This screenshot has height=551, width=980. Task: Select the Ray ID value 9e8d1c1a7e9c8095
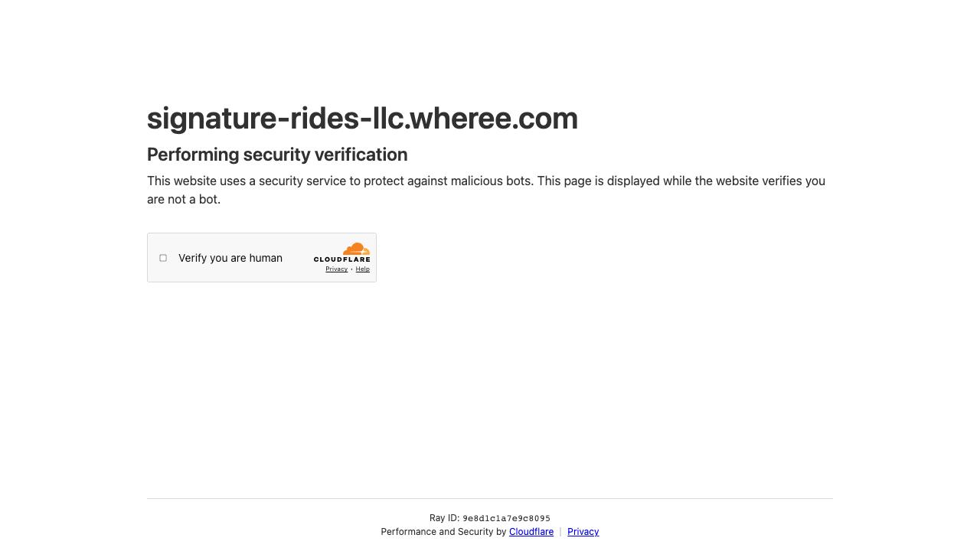point(506,518)
